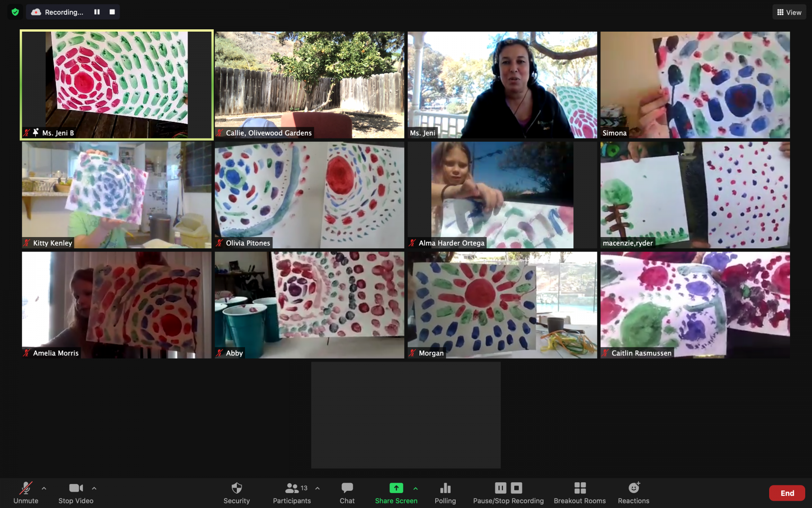Click the 'Simona' name label
The width and height of the screenshot is (812, 508).
(x=614, y=133)
